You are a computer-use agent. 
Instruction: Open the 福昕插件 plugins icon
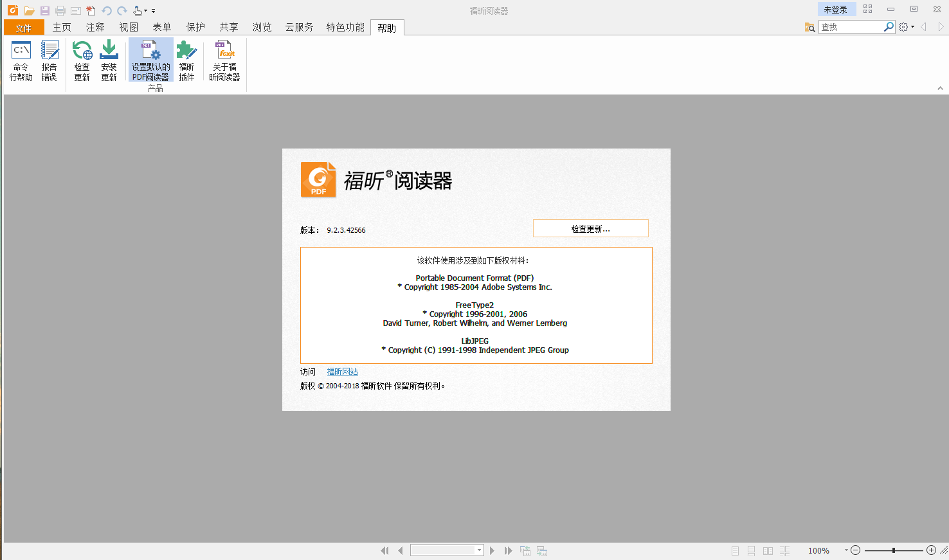[x=186, y=60]
